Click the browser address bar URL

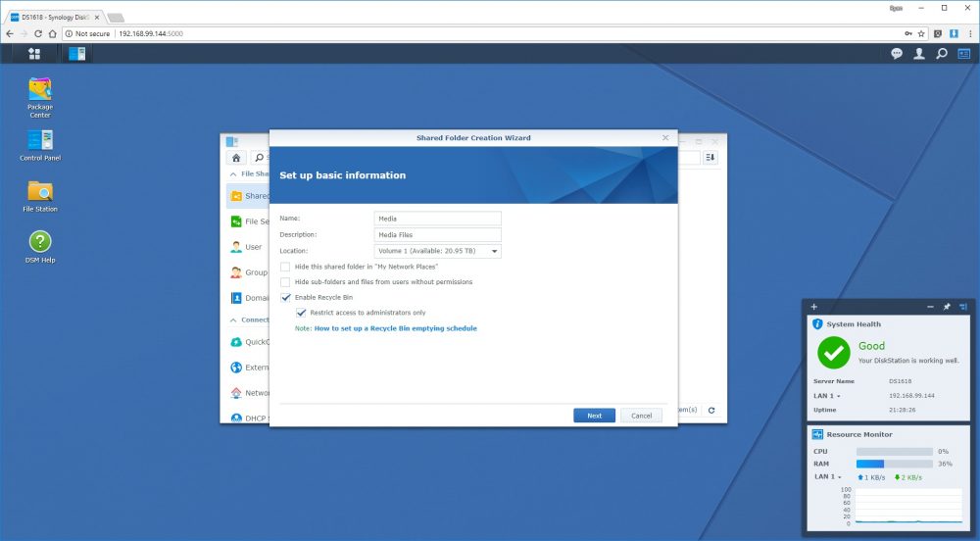point(151,33)
